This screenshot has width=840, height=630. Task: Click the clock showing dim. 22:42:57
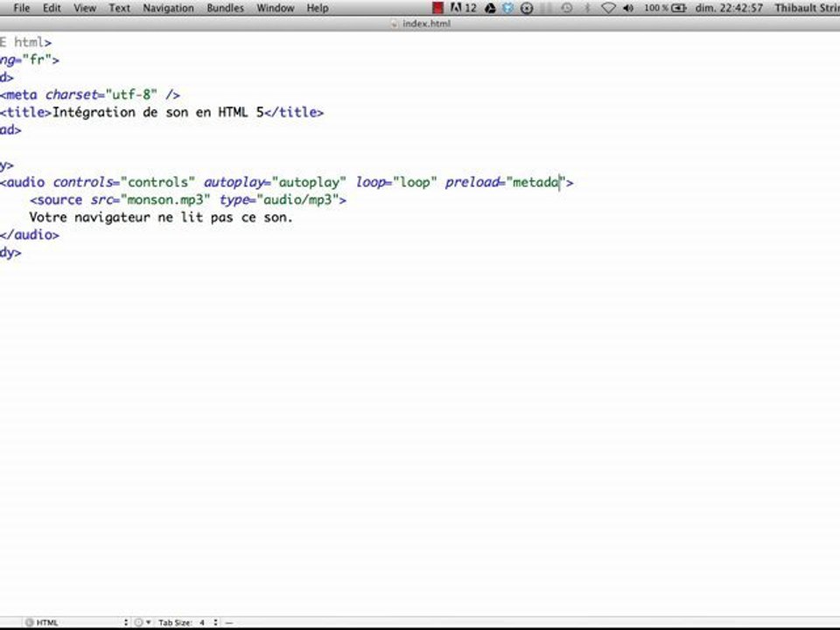[x=729, y=8]
